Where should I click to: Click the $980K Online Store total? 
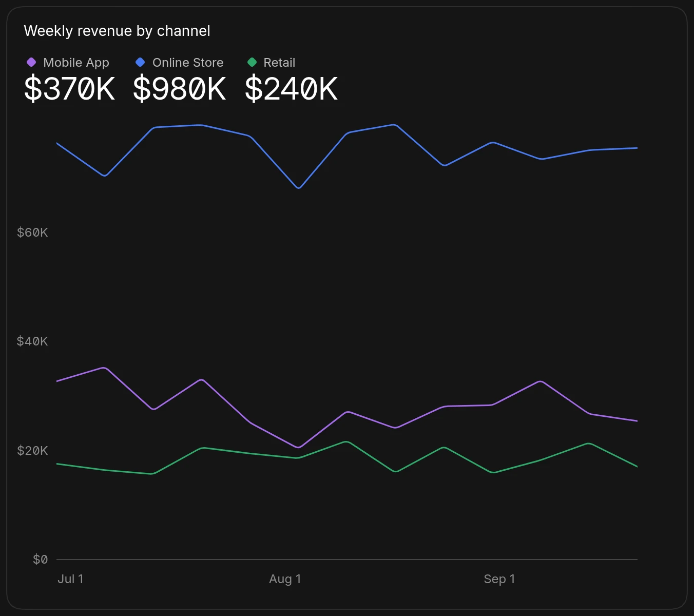pos(179,89)
